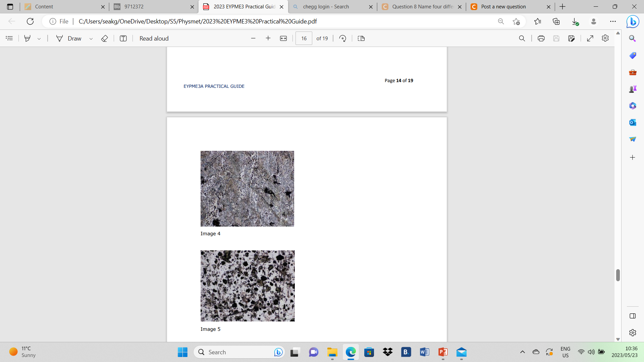Screen dimensions: 644x362
Task: Expand highlight color options
Action: coord(39,38)
